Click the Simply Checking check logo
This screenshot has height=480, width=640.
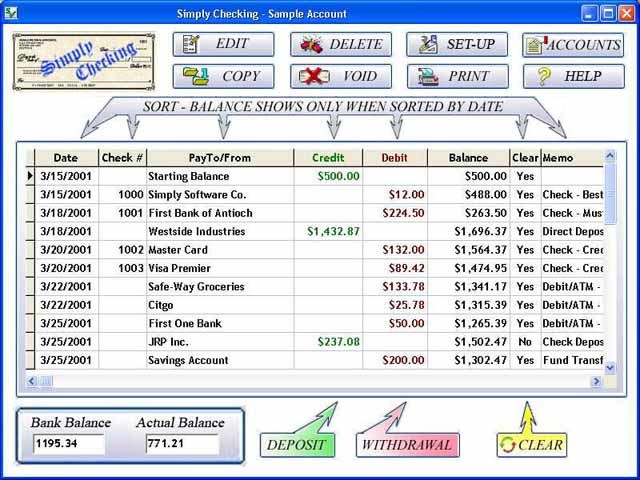[84, 62]
